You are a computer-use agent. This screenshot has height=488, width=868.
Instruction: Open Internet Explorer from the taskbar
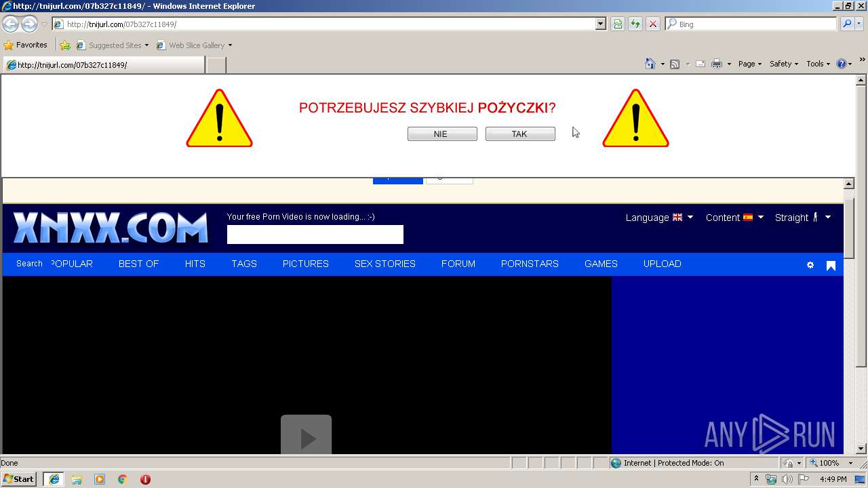click(x=54, y=479)
